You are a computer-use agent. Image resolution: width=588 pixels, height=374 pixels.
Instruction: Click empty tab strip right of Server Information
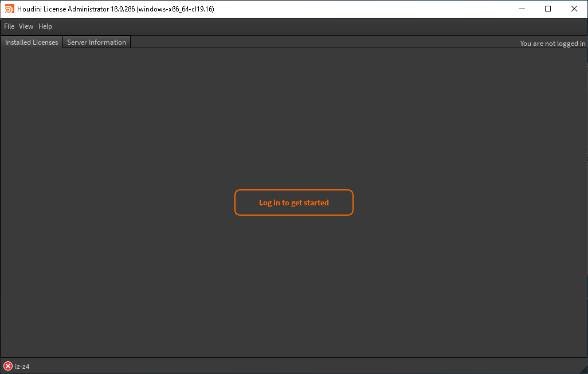[x=315, y=42]
